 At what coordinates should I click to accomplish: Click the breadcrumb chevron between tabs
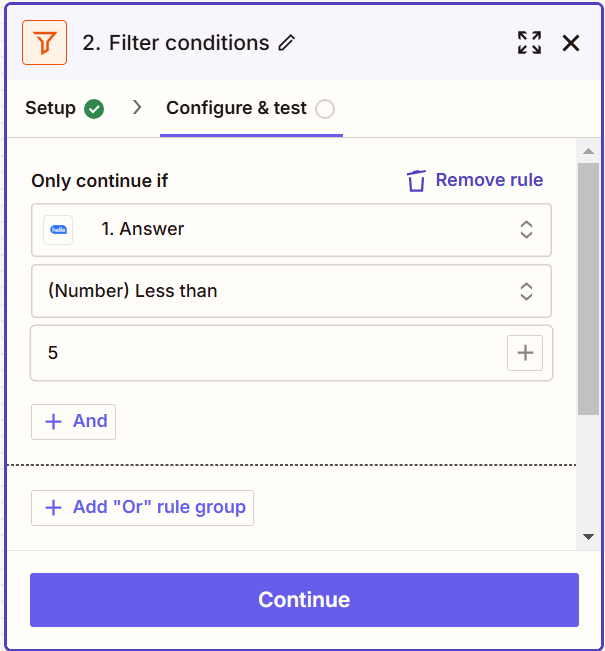point(136,107)
